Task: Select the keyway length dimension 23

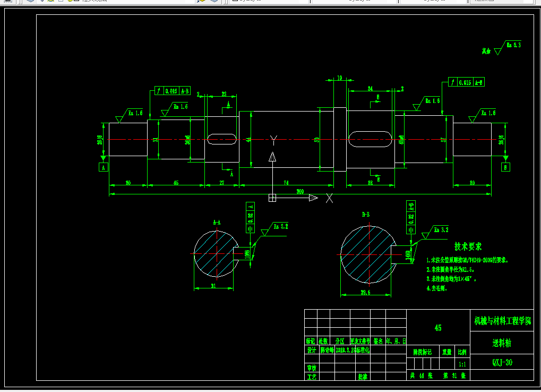Action: 224,94
